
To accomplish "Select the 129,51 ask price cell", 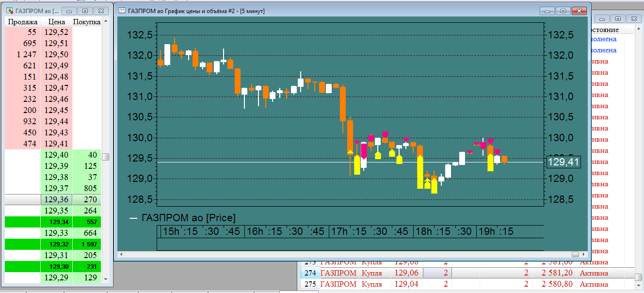I will [57, 43].
